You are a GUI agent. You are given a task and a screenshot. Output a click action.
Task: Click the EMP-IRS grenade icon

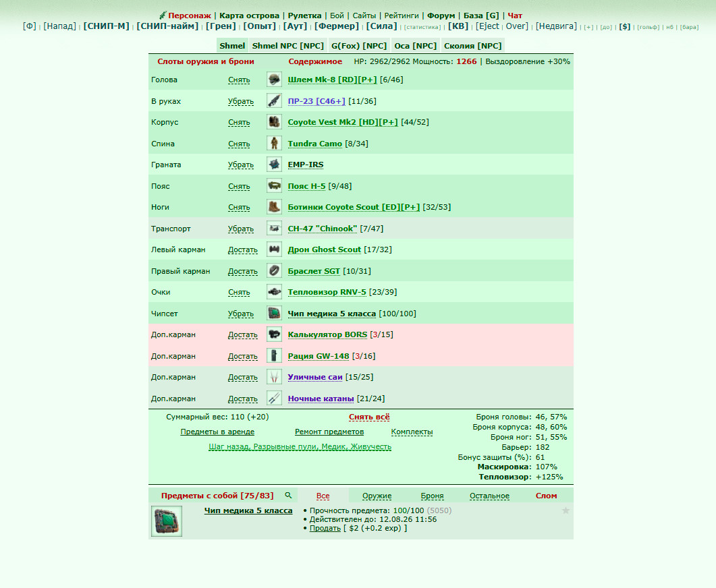tap(274, 165)
